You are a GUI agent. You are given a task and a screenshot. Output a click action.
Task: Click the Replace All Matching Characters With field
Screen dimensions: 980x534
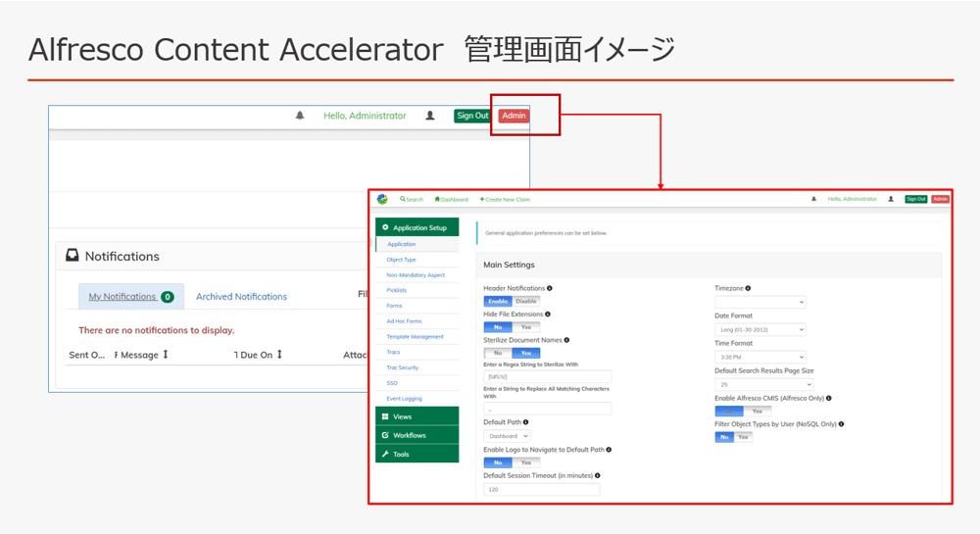[548, 410]
